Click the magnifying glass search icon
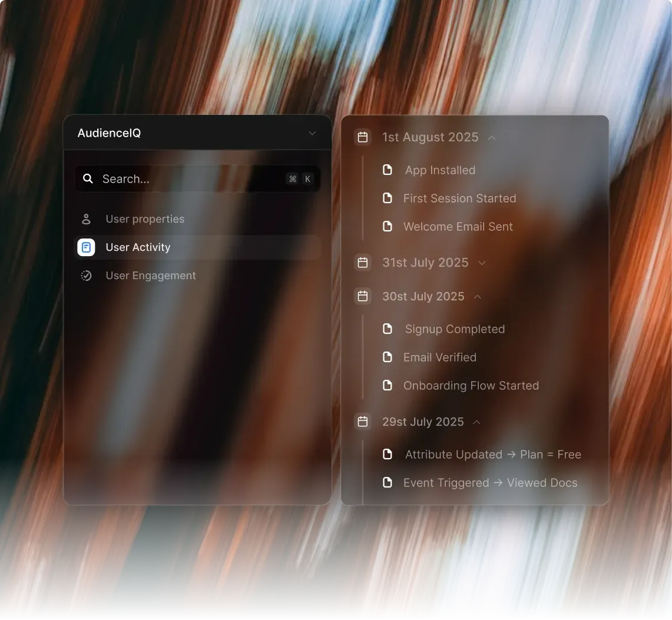 point(88,179)
